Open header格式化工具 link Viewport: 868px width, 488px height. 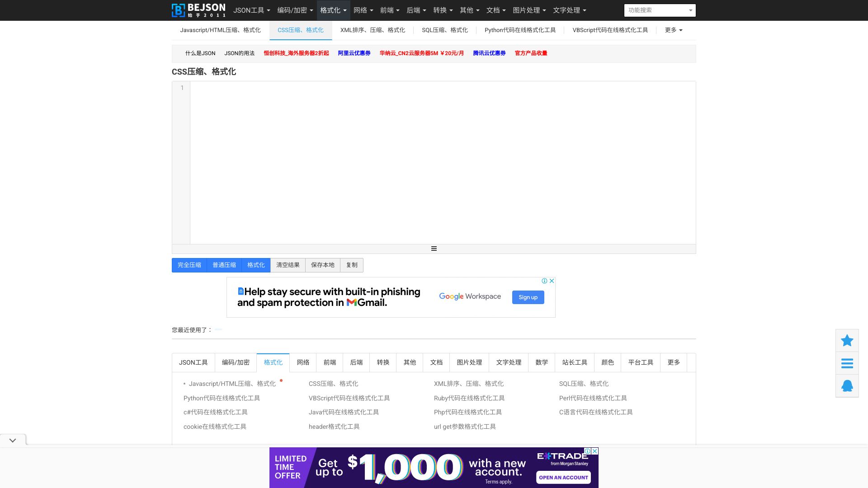click(x=334, y=427)
